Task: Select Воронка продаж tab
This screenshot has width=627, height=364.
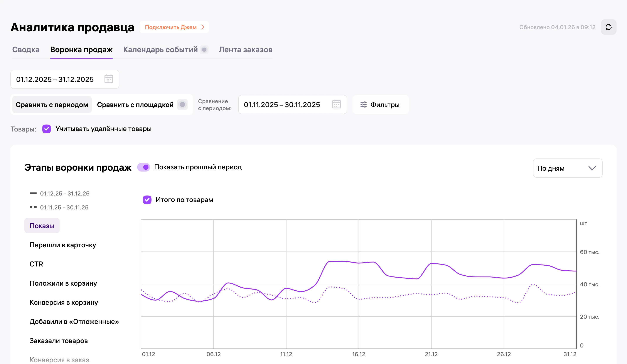Action: click(x=81, y=50)
